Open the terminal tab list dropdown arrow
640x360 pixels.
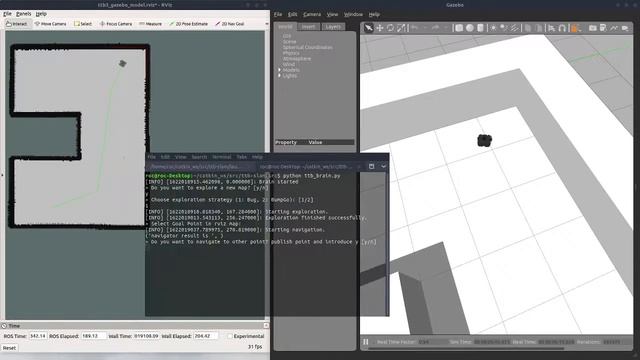coord(383,167)
